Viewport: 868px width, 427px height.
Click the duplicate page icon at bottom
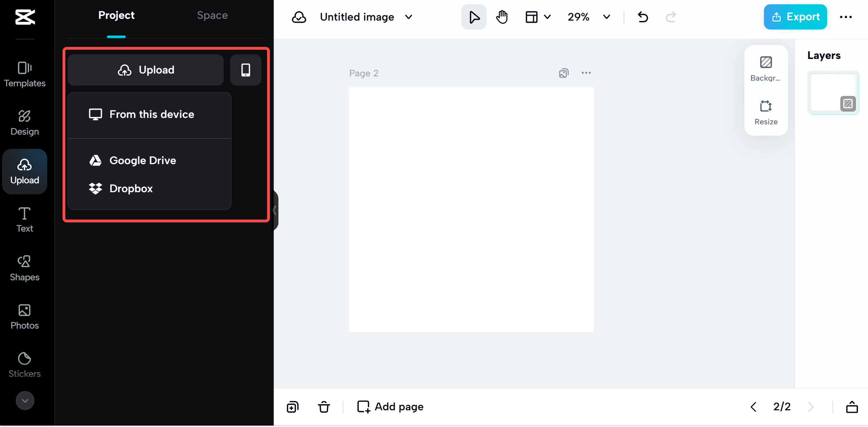293,406
